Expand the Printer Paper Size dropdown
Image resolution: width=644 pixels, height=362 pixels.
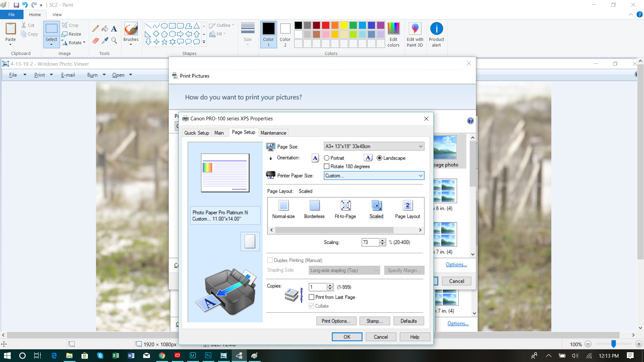(420, 176)
